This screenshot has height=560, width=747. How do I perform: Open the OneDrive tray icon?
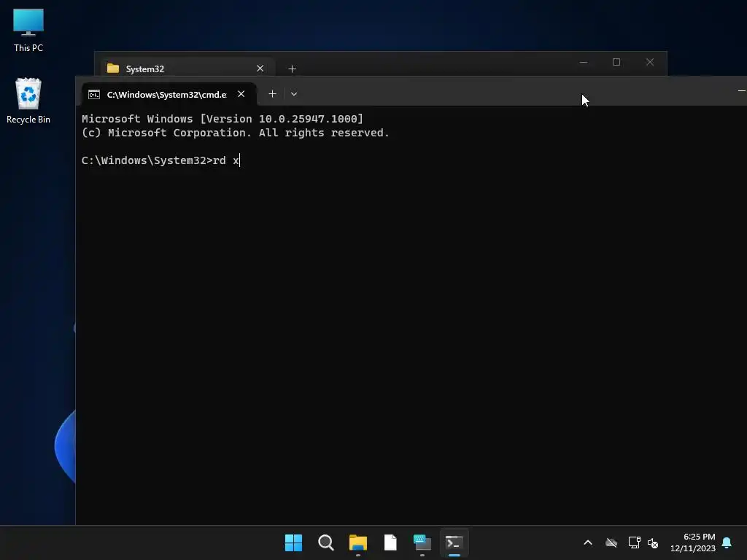[611, 542]
